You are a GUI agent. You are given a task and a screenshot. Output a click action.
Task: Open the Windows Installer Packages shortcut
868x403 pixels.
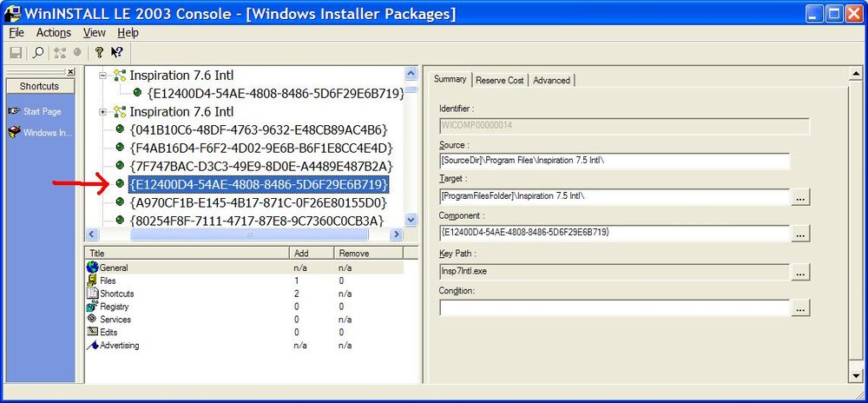point(41,133)
